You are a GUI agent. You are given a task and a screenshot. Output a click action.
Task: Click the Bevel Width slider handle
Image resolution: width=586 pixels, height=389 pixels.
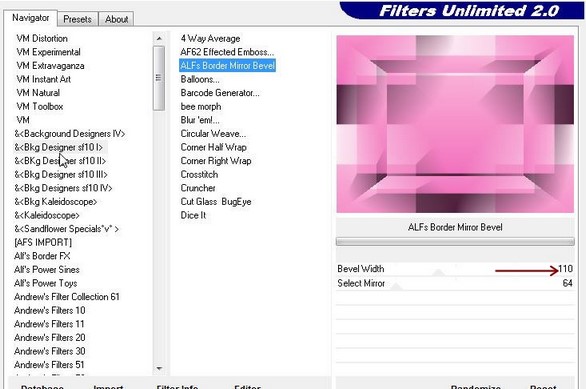point(438,272)
